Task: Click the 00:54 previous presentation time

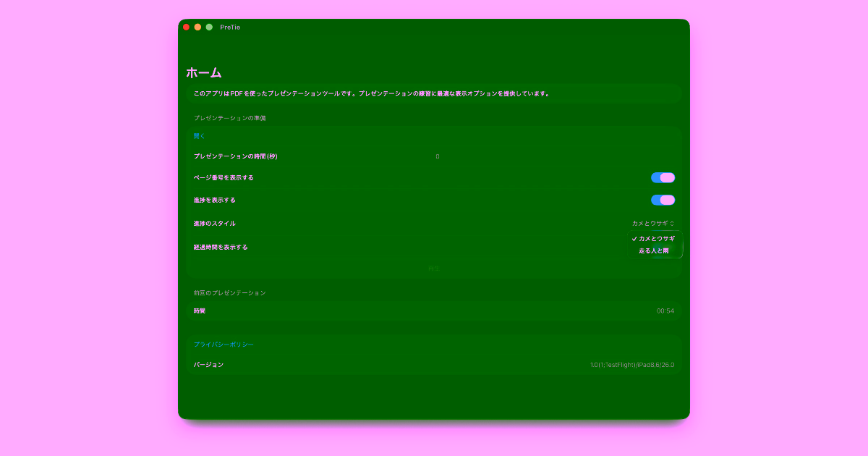Action: point(665,311)
